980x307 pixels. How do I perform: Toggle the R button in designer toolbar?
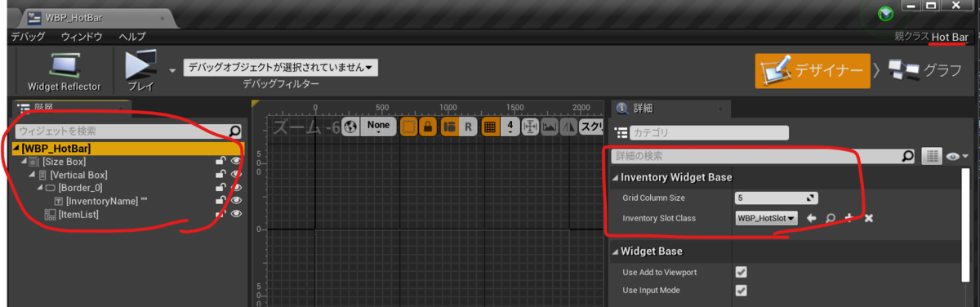[468, 127]
